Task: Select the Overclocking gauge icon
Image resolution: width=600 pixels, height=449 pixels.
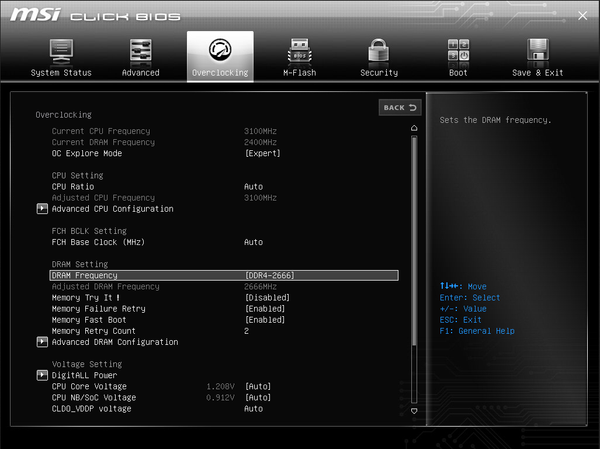Action: pyautogui.click(x=220, y=51)
